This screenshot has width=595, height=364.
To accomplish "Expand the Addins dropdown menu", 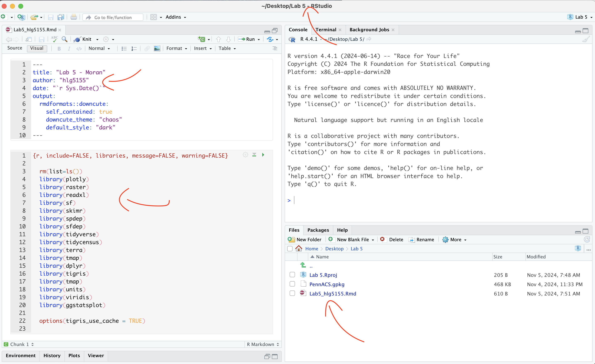I will coord(175,17).
